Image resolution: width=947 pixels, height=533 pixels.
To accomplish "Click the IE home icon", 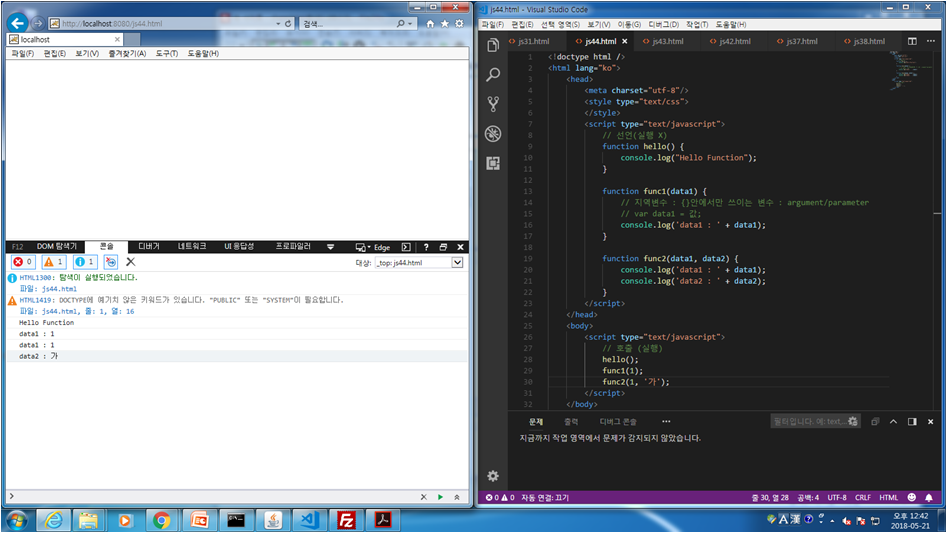I will 430,24.
